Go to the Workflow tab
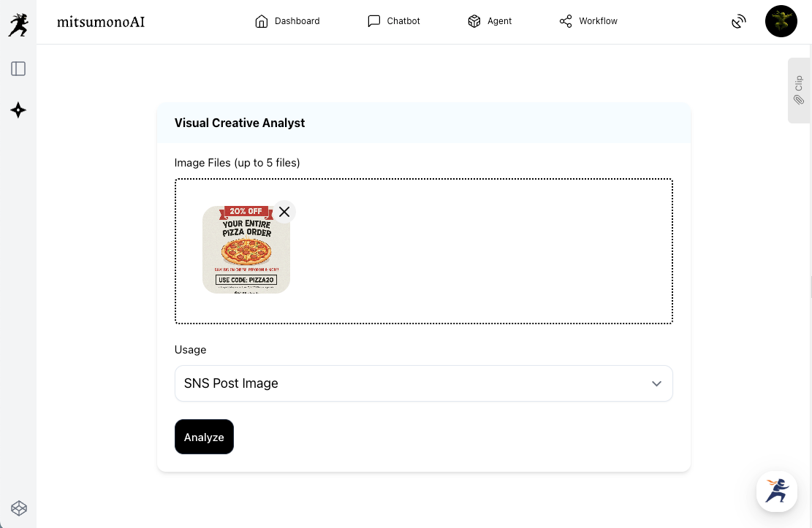This screenshot has height=528, width=812. 588,21
